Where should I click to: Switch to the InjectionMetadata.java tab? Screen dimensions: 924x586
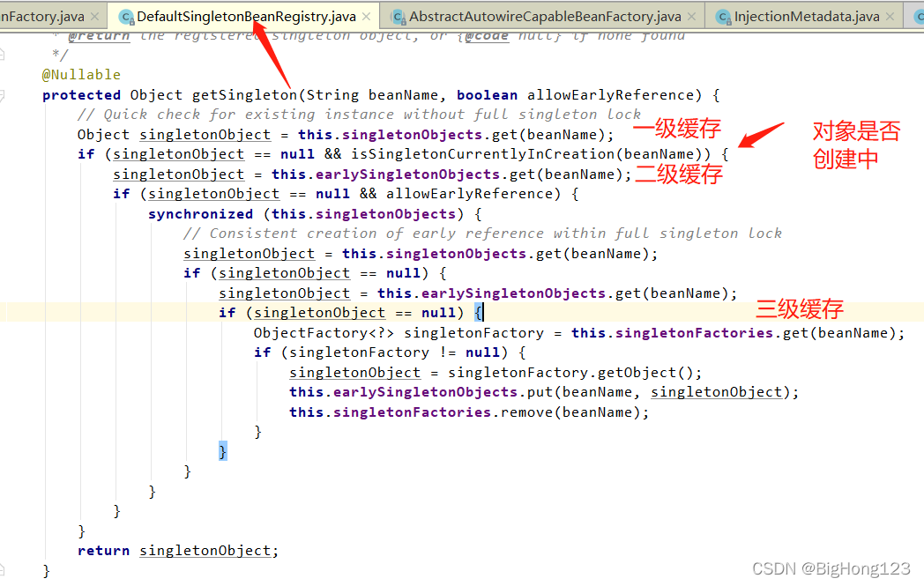(x=806, y=17)
